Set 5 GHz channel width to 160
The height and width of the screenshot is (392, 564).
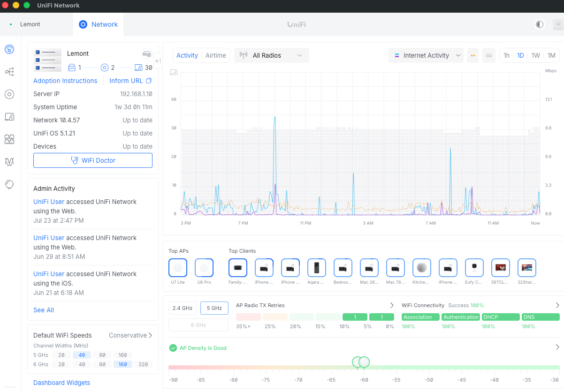123,355
